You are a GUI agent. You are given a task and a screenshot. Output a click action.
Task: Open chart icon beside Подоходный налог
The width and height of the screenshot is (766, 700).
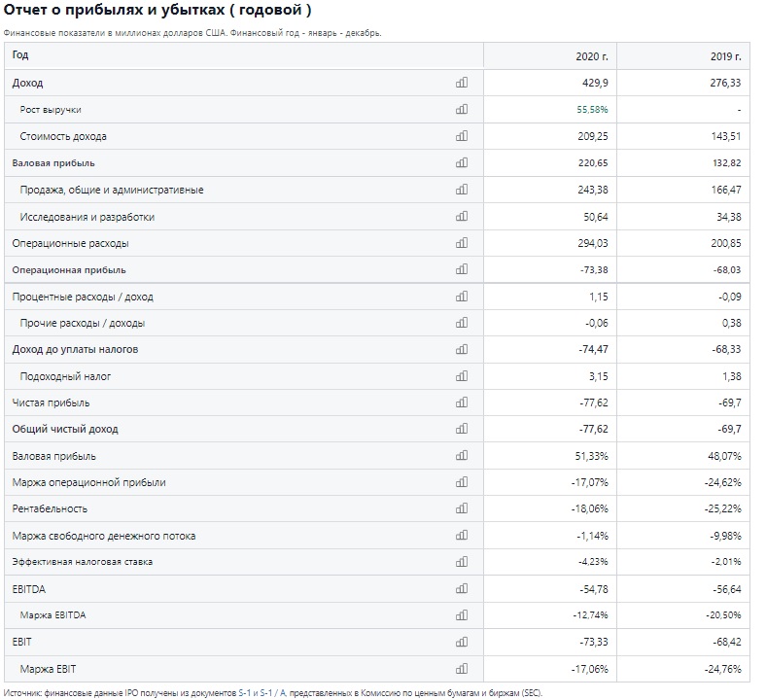[x=461, y=376]
